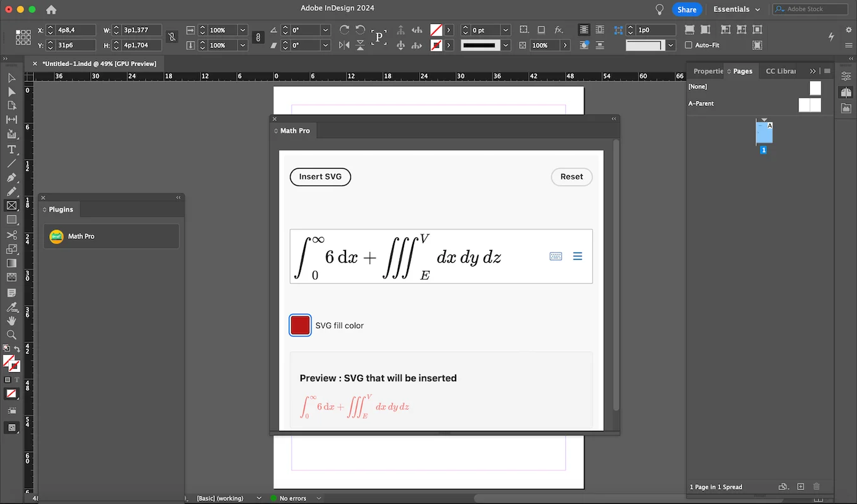Toggle constrain proportions for width and height
This screenshot has height=504, width=857.
coord(171,37)
